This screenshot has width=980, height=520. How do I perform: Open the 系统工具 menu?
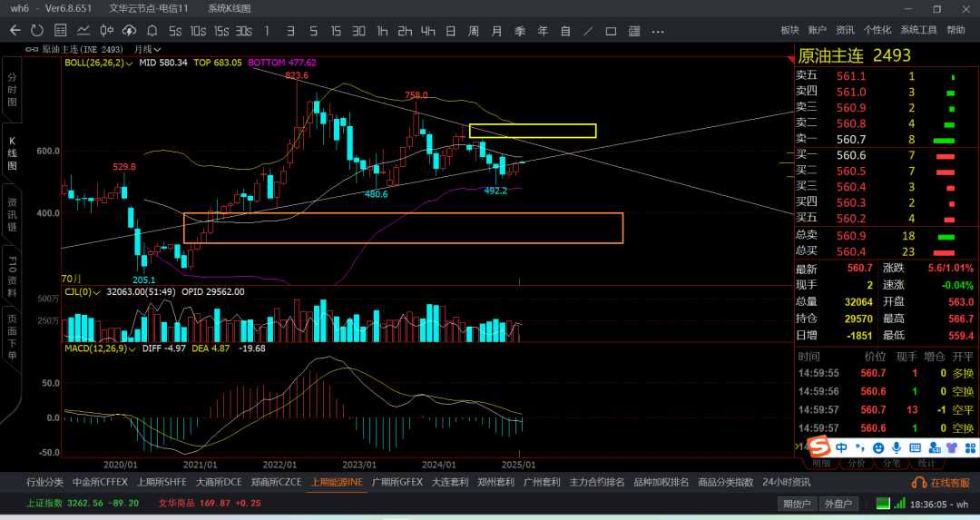[918, 30]
